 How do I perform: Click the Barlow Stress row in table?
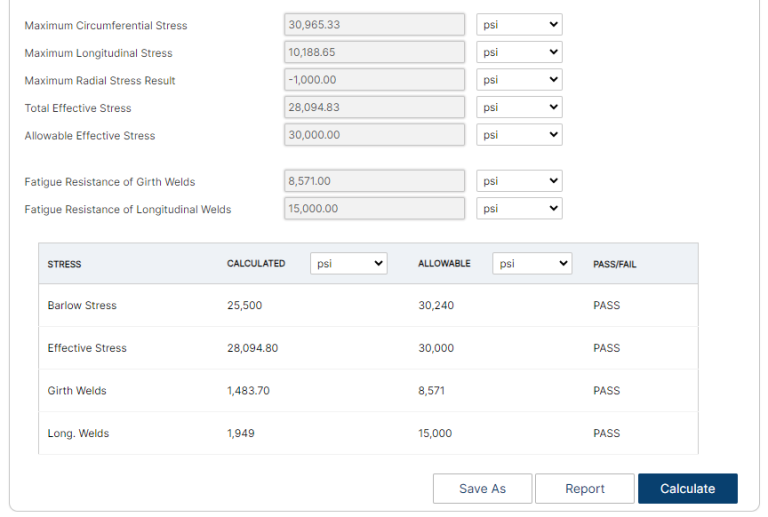coord(82,305)
